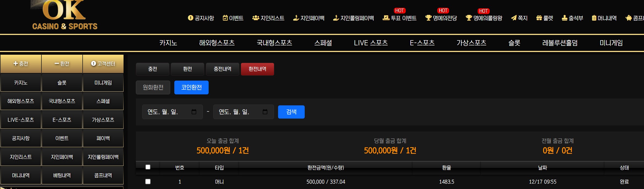Open the LIVE 스포츠 main menu
This screenshot has height=189, width=644.
[371, 43]
